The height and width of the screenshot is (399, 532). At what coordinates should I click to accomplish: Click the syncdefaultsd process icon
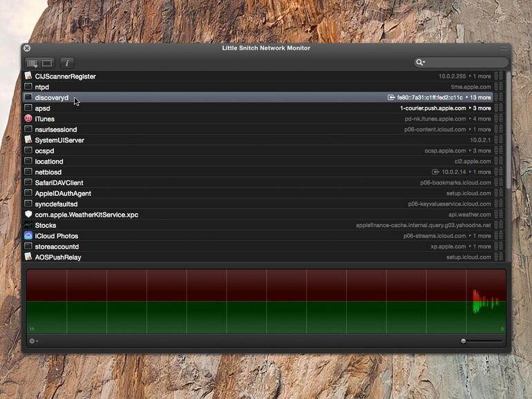tap(28, 204)
